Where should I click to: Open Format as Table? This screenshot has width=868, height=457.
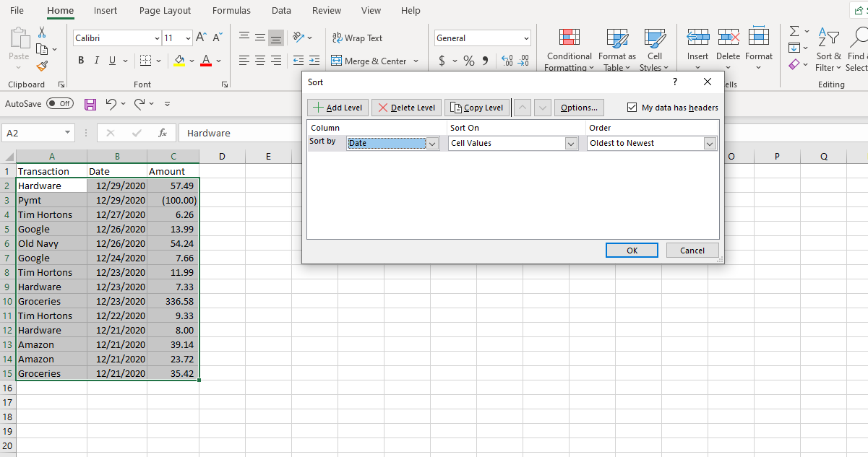(x=617, y=49)
